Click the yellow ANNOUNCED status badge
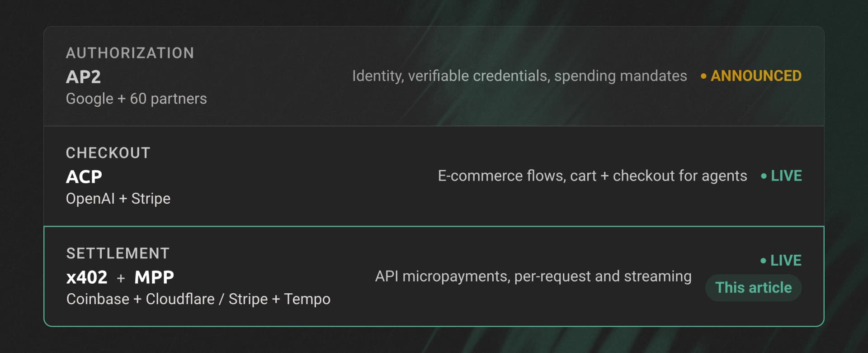This screenshot has height=353, width=868. click(x=756, y=76)
